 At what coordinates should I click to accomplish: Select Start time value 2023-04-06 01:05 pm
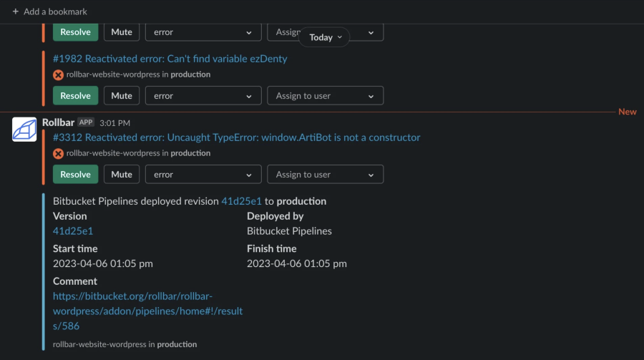[x=102, y=263]
